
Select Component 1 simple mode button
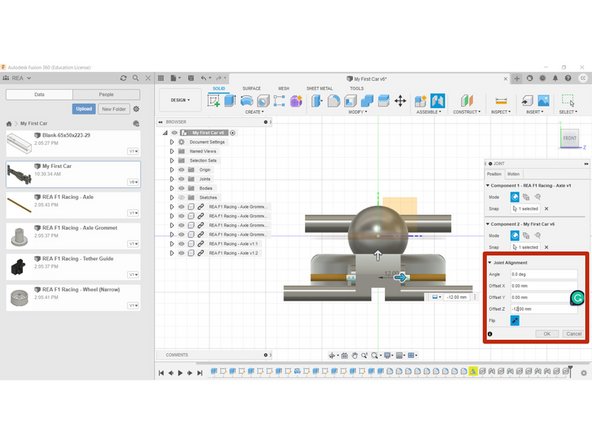pos(515,197)
